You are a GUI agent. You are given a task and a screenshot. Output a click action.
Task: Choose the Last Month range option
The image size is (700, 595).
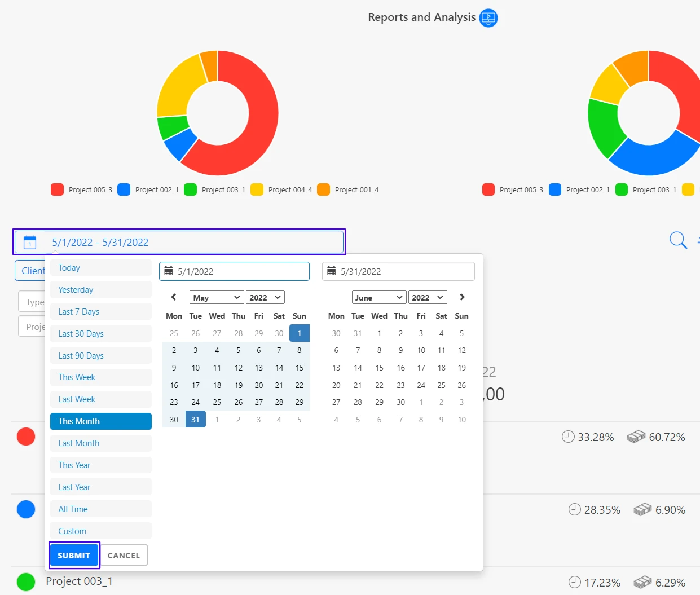click(x=100, y=443)
